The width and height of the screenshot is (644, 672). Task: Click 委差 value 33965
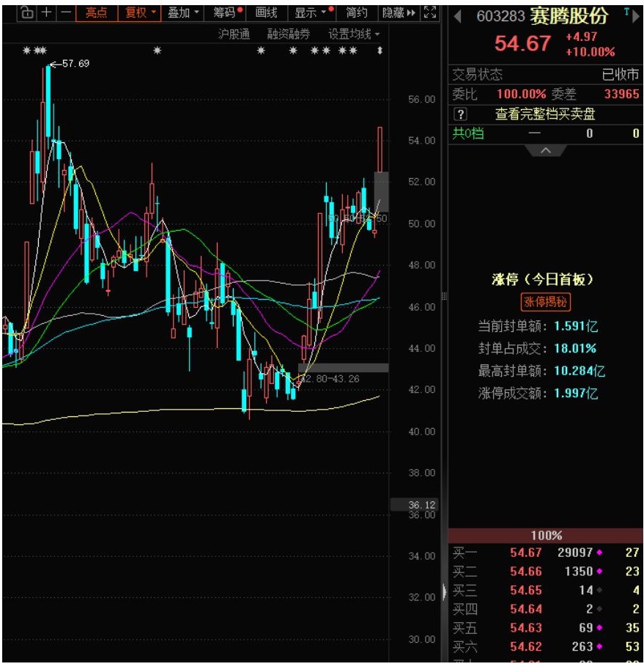click(622, 94)
